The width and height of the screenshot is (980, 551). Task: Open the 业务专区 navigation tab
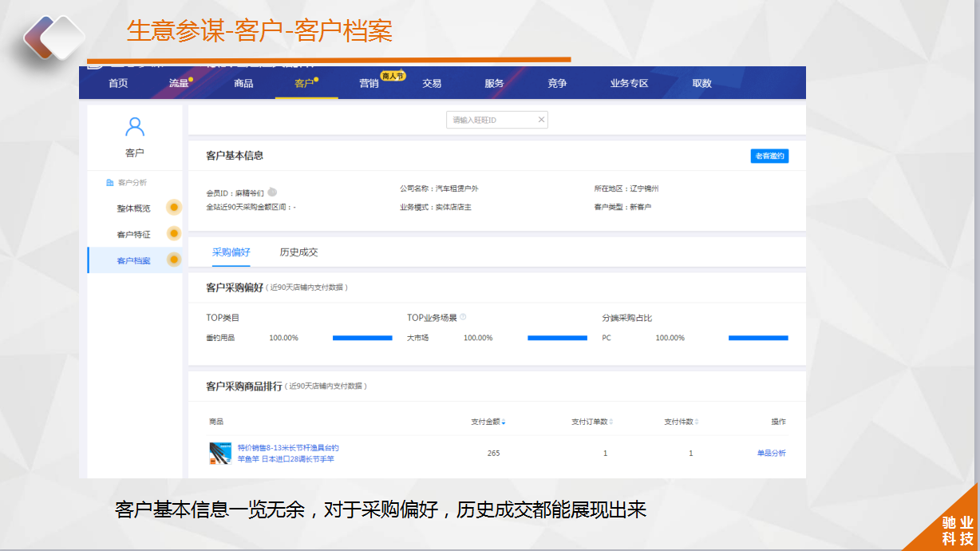click(x=629, y=83)
